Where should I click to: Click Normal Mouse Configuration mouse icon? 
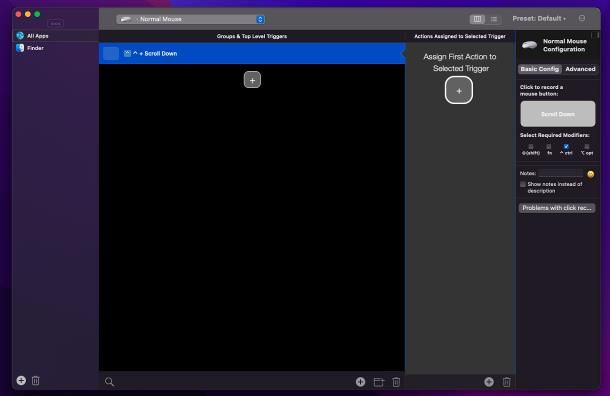click(x=530, y=45)
